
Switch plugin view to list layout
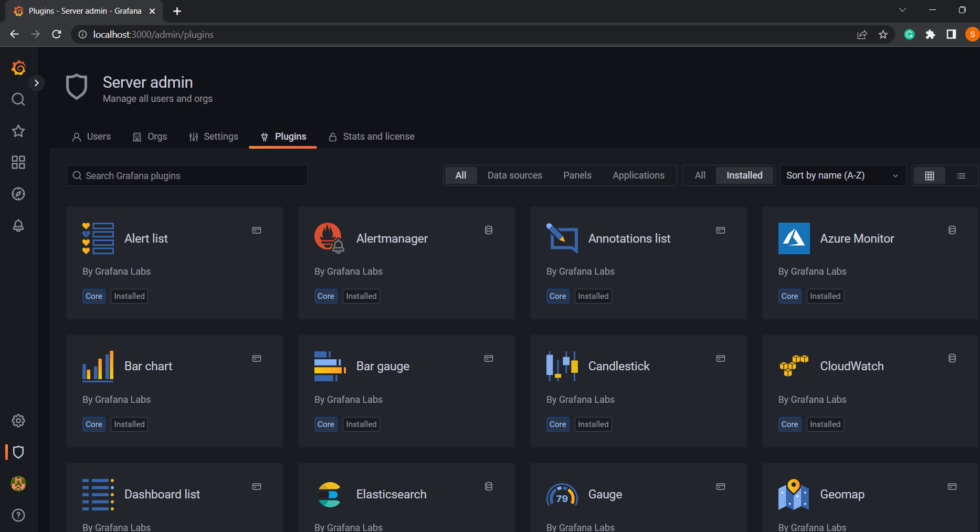pos(961,175)
